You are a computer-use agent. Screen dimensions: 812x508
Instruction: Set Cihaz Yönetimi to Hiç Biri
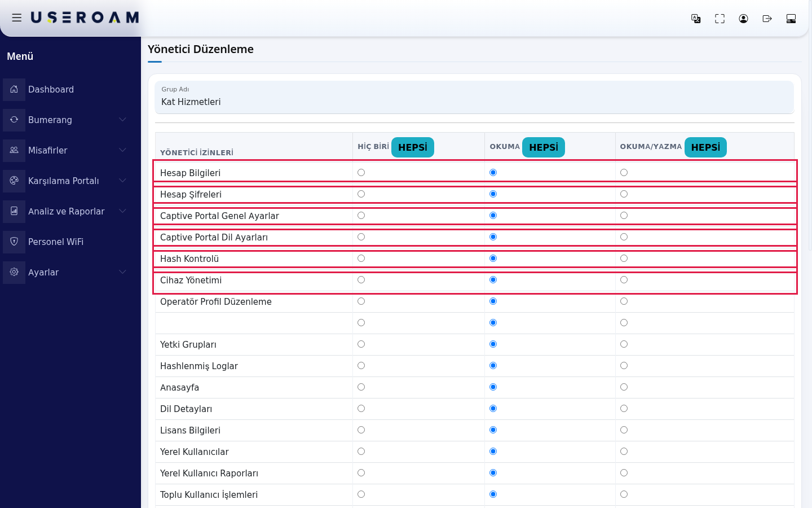[361, 280]
